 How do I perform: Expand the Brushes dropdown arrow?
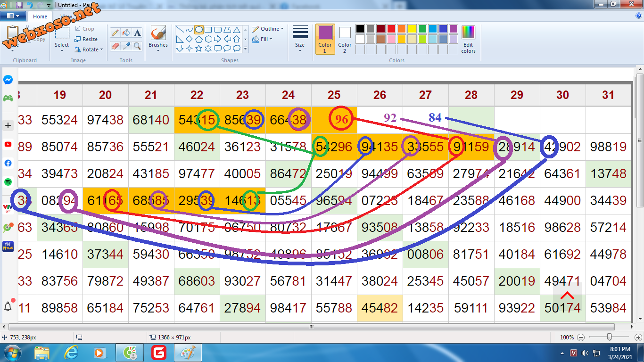pyautogui.click(x=158, y=50)
